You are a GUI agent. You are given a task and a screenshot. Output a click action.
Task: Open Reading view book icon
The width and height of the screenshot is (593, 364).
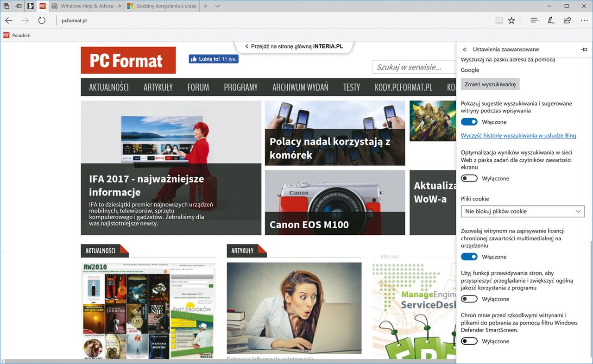click(x=499, y=20)
